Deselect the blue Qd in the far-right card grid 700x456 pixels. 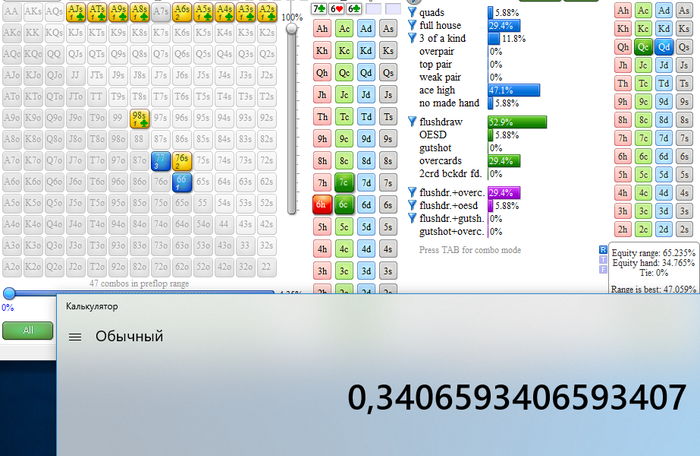pyautogui.click(x=664, y=47)
